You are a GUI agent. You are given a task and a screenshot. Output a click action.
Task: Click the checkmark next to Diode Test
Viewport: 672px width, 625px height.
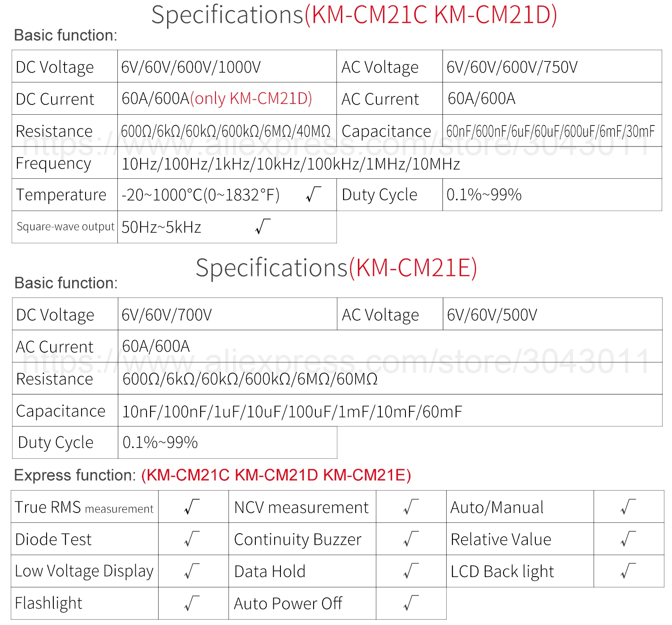point(192,539)
